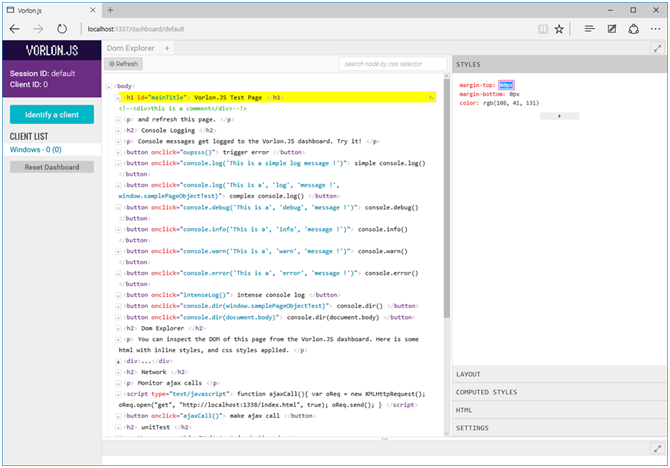Viewport: 670px width, 468px height.
Task: Open the browser More actions menu
Action: pos(655,29)
